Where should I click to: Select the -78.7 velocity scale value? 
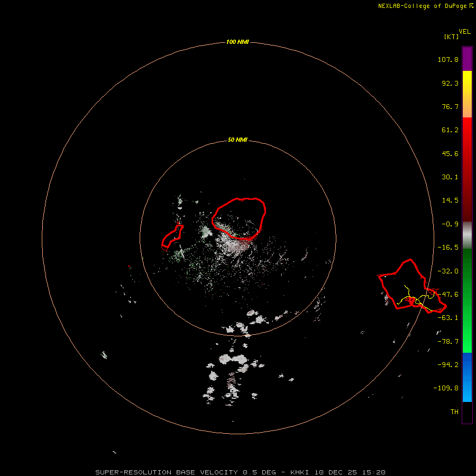(448, 342)
